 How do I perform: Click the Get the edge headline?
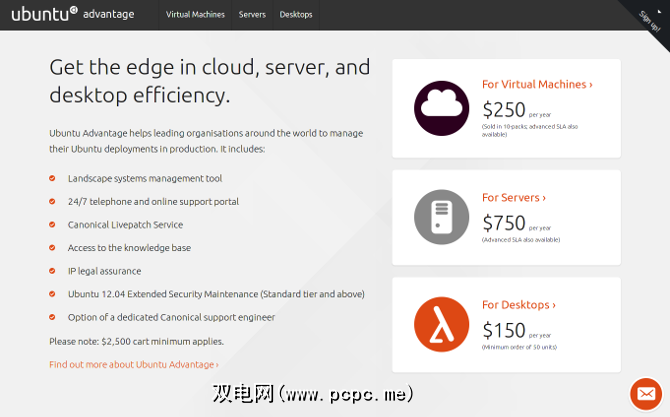[209, 81]
